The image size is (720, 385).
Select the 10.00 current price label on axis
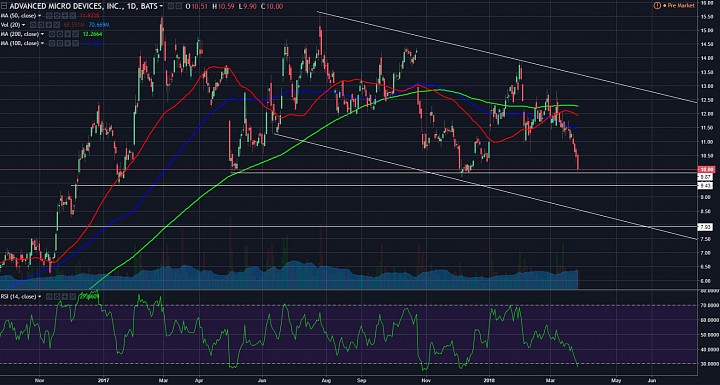tap(704, 170)
